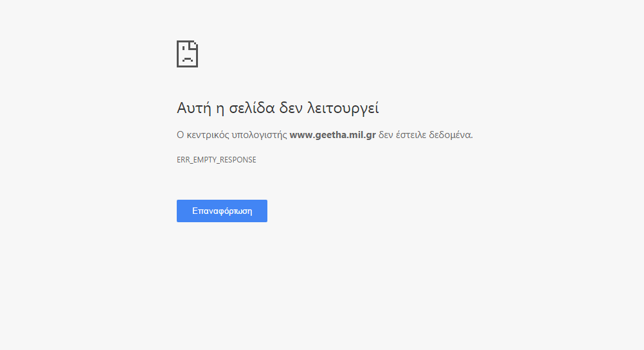
Task: Click the heading 'Αυτή η σελίδα δεν λειτουργεί'
Action: tap(278, 108)
